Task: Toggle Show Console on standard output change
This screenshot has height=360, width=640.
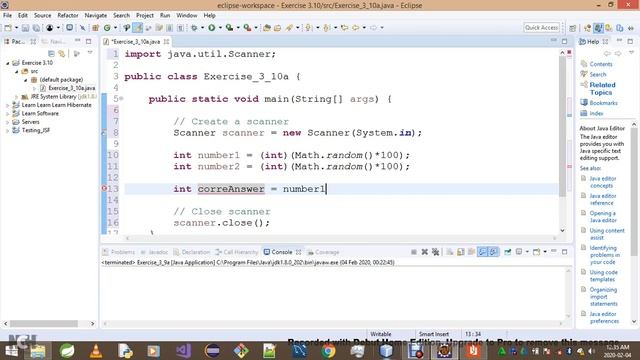Action: (x=482, y=252)
